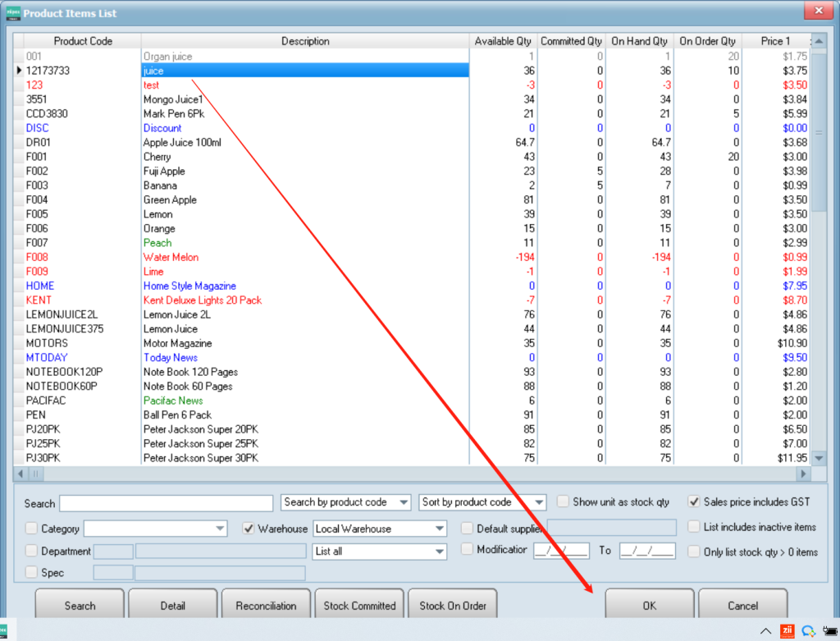Image resolution: width=840 pixels, height=641 pixels.
Task: Click the keyboard tray icon
Action: point(829,630)
